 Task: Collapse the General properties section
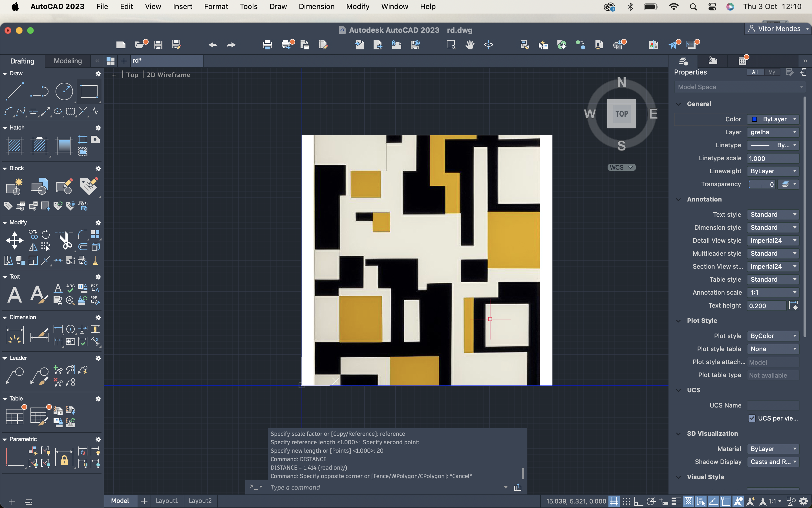(x=678, y=104)
